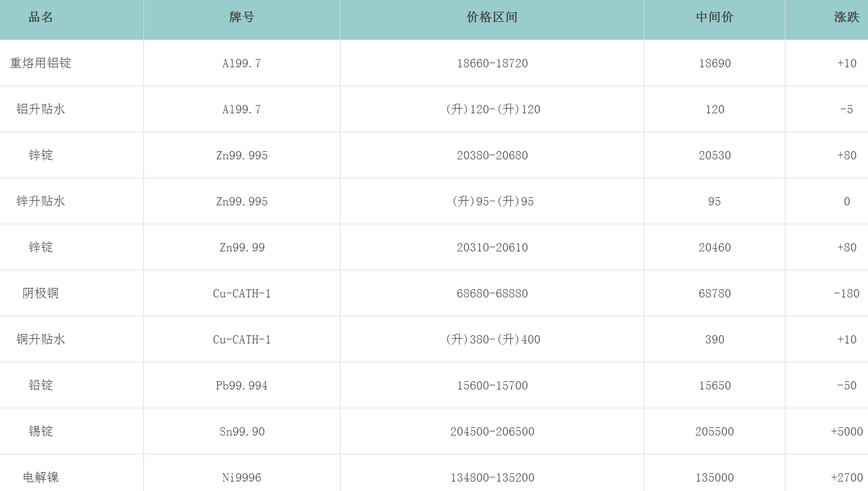
Task: Click the 锡锭 product name
Action: 41,431
